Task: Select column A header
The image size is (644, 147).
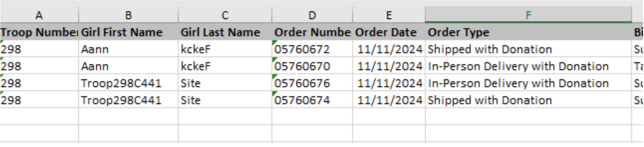Action: coord(39,15)
